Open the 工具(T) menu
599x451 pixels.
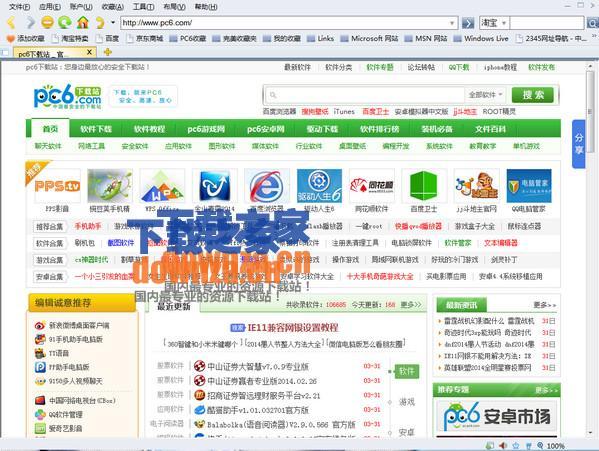143,6
